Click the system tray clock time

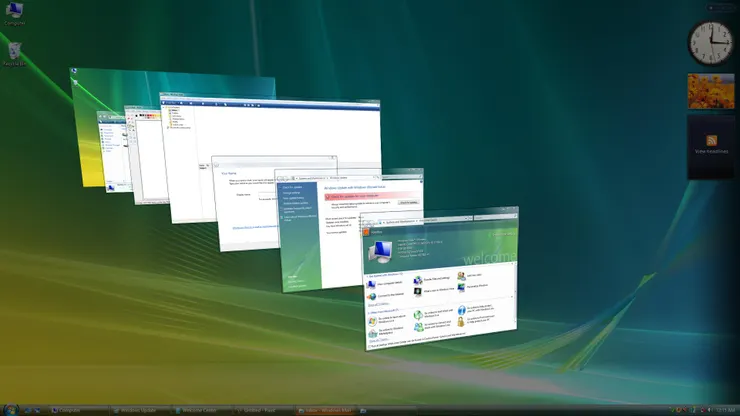pyautogui.click(x=725, y=410)
